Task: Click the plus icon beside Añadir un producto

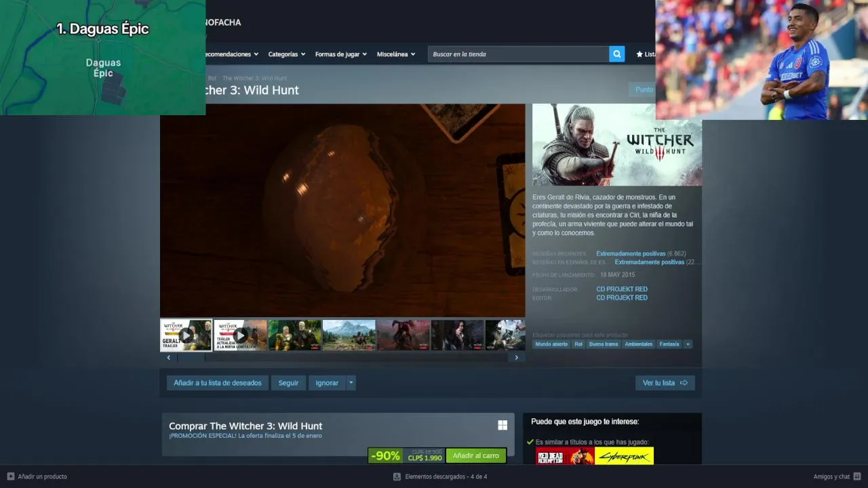Action: point(10,476)
